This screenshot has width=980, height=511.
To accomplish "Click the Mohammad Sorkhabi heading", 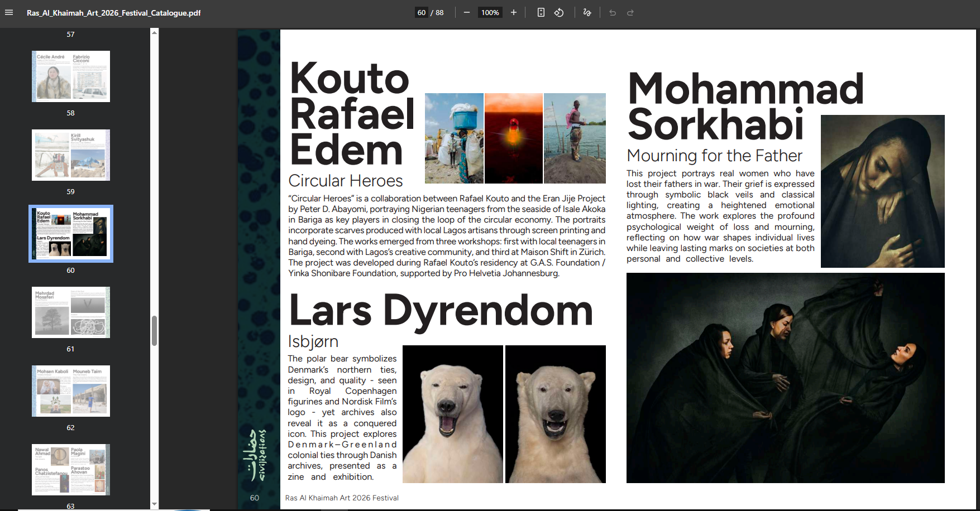I will click(x=745, y=106).
